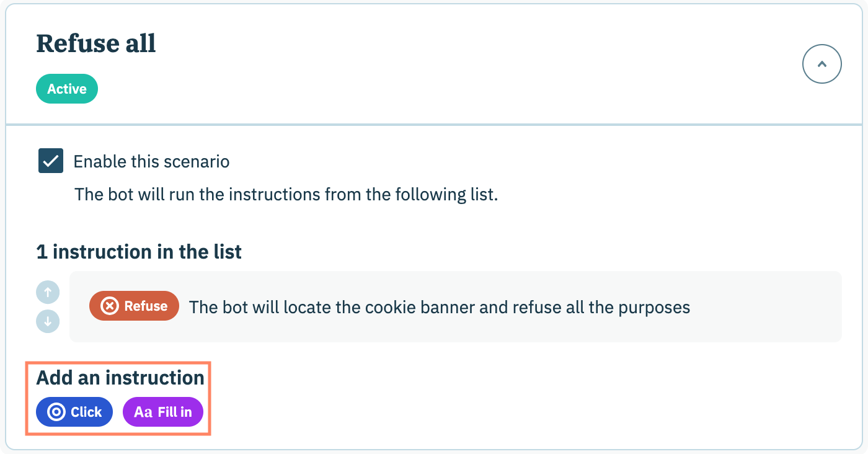The height and width of the screenshot is (454, 868).
Task: Click the Active status badge
Action: tap(67, 89)
